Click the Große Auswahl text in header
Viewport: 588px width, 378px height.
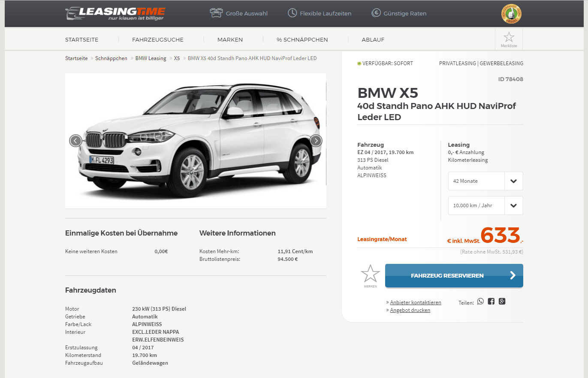pyautogui.click(x=247, y=14)
